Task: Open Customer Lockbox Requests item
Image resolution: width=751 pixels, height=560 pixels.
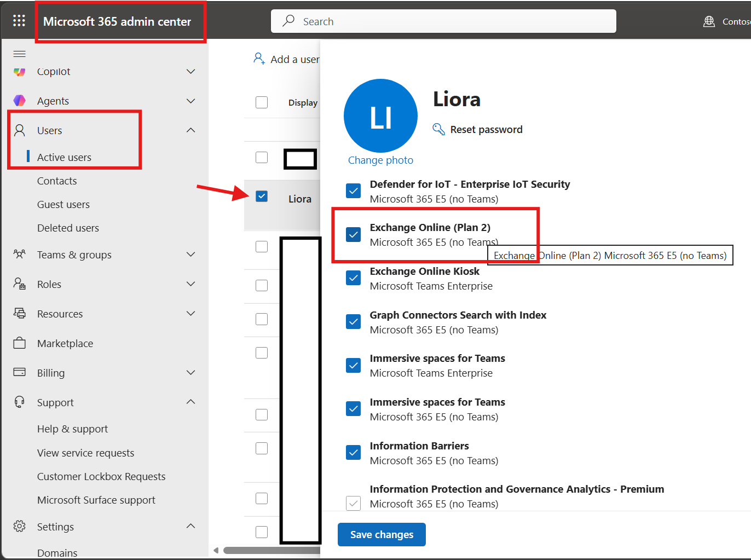Action: pos(101,476)
